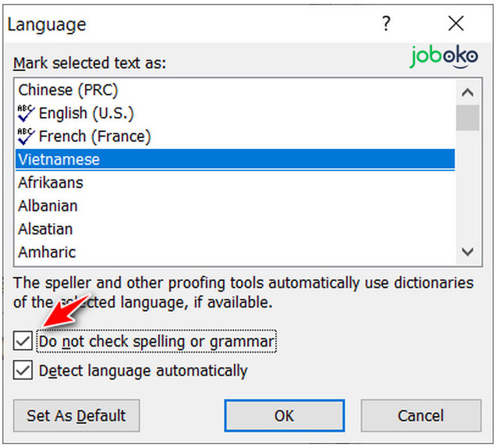The height and width of the screenshot is (448, 496).
Task: Click the Cancel button
Action: (x=420, y=415)
